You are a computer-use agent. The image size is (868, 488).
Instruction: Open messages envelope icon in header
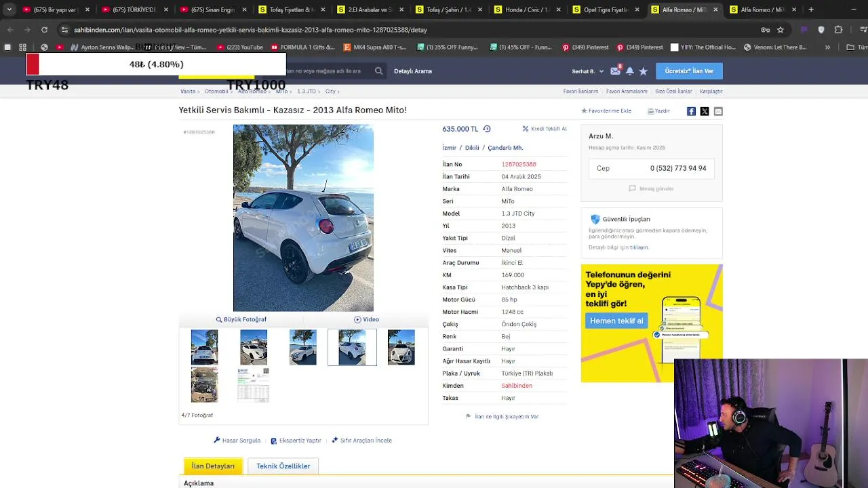coord(616,70)
